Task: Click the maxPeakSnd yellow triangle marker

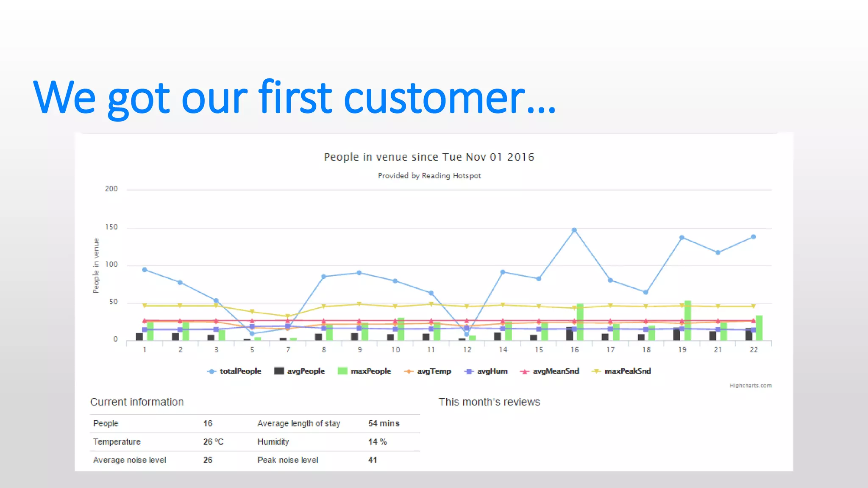Action: point(596,371)
